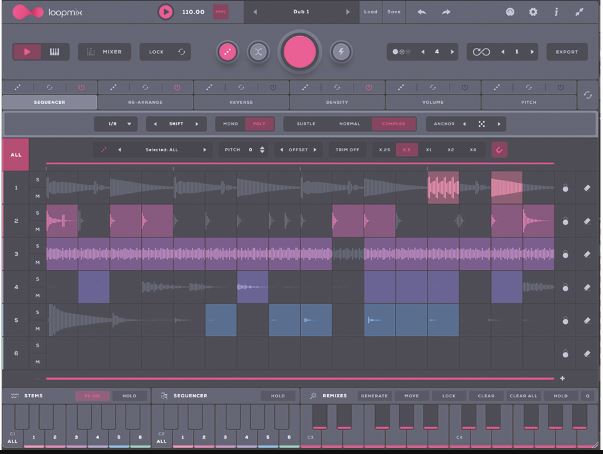
Task: Open the 1/8 grid resolution dropdown
Action: click(x=116, y=124)
